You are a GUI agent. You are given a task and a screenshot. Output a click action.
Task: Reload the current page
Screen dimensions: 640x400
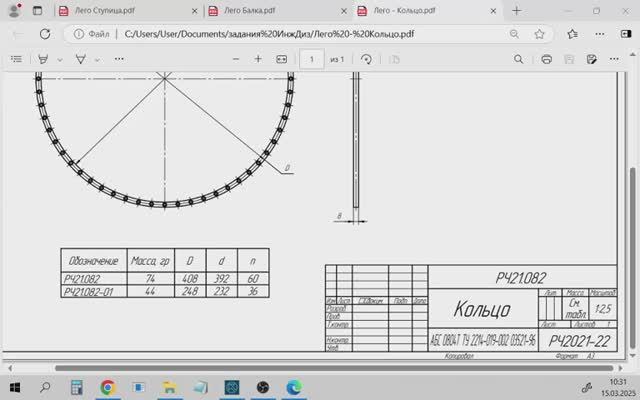45,34
